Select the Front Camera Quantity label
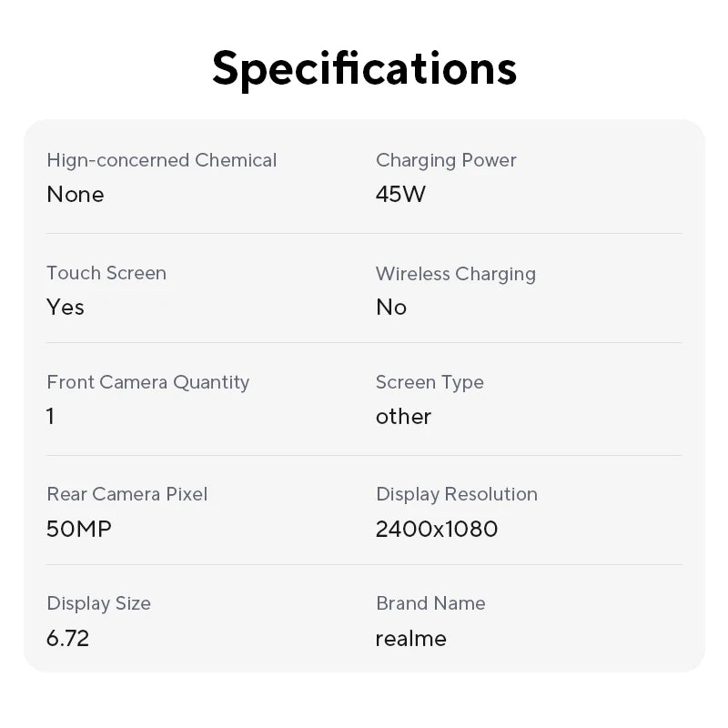Viewport: 728px width, 728px height. (147, 382)
